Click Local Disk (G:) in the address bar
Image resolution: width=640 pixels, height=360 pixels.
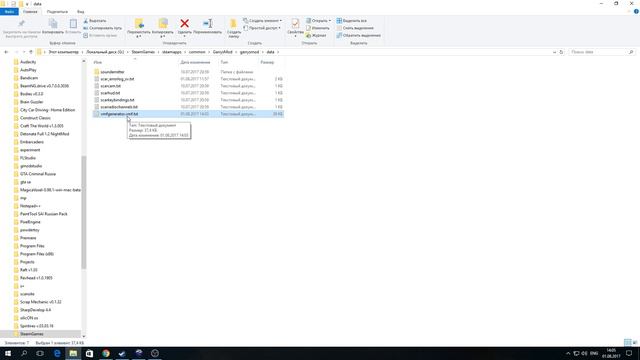(x=105, y=52)
